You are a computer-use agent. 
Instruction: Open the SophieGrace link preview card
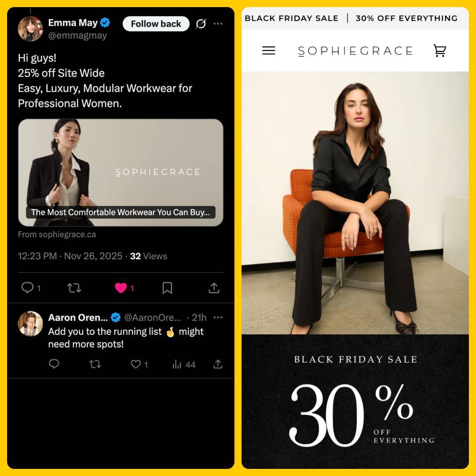(121, 173)
